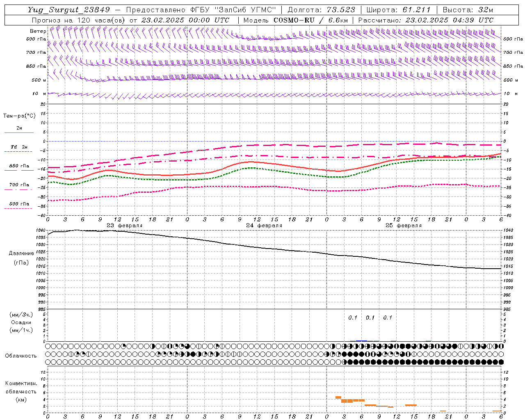
Task: Click the 'Модель COSMO-RU / 6.6км' label
Action: tap(296, 20)
